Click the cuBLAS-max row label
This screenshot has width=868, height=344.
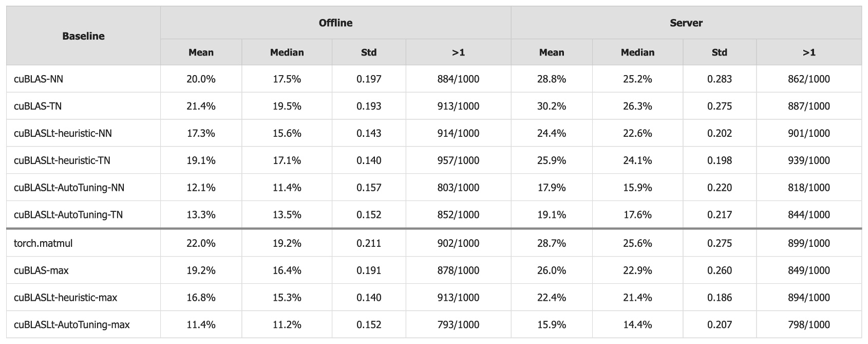tap(41, 270)
